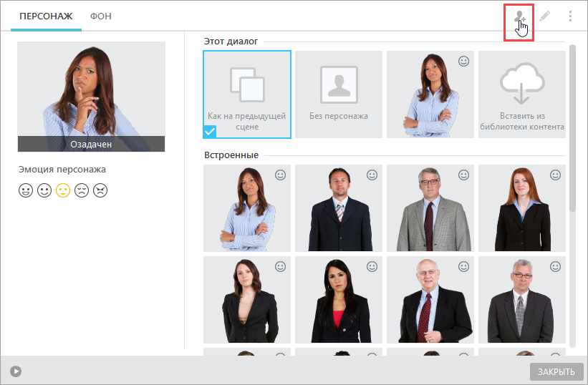Choose the sad emotion face
Image resolution: width=588 pixels, height=385 pixels.
tap(82, 190)
